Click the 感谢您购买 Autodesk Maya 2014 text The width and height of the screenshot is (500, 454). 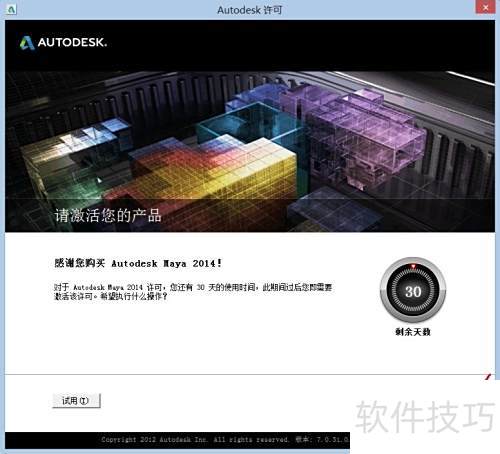point(138,263)
